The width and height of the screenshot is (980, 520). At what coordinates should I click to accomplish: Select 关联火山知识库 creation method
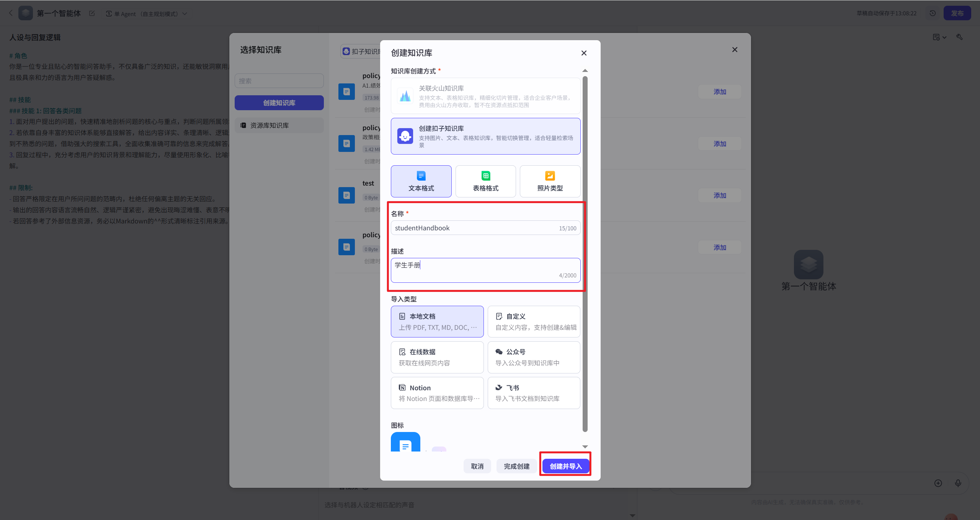coord(485,96)
